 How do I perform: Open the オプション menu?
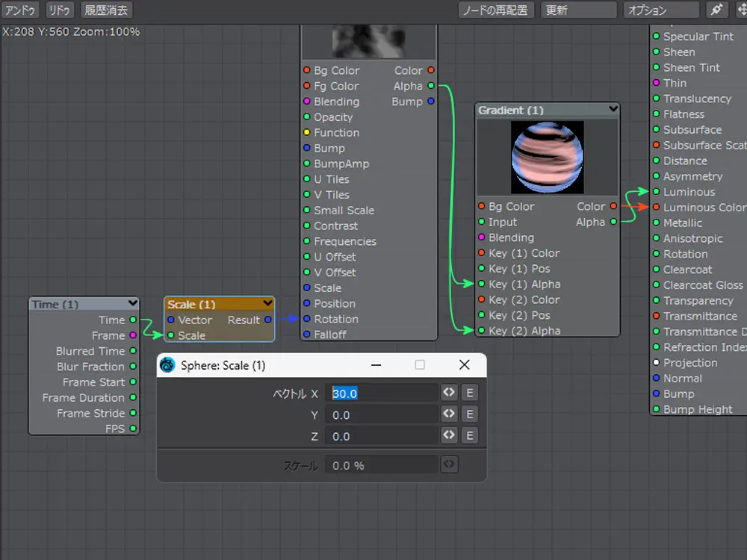click(x=660, y=10)
